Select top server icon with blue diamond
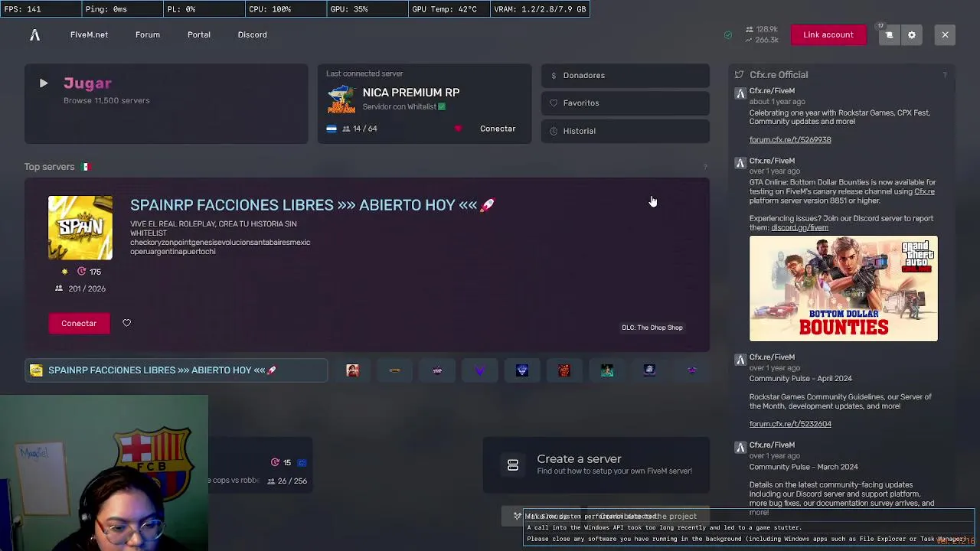The image size is (980, 551). pyautogui.click(x=522, y=370)
